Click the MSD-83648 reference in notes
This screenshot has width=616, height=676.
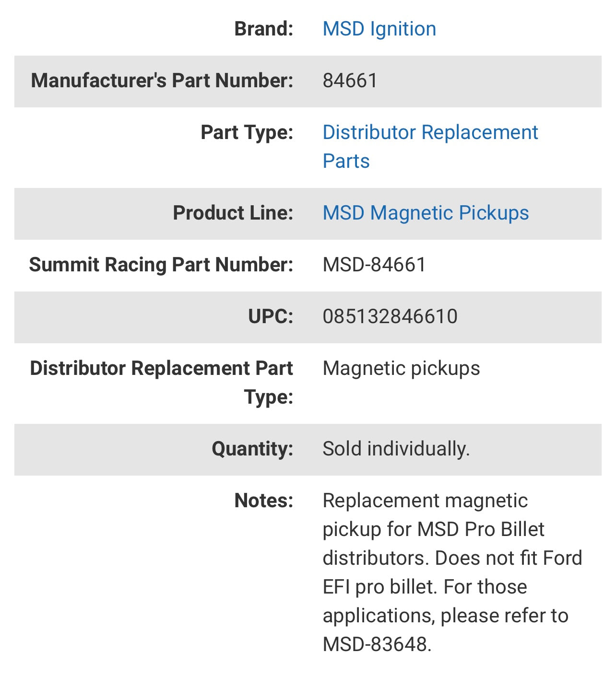click(x=377, y=644)
